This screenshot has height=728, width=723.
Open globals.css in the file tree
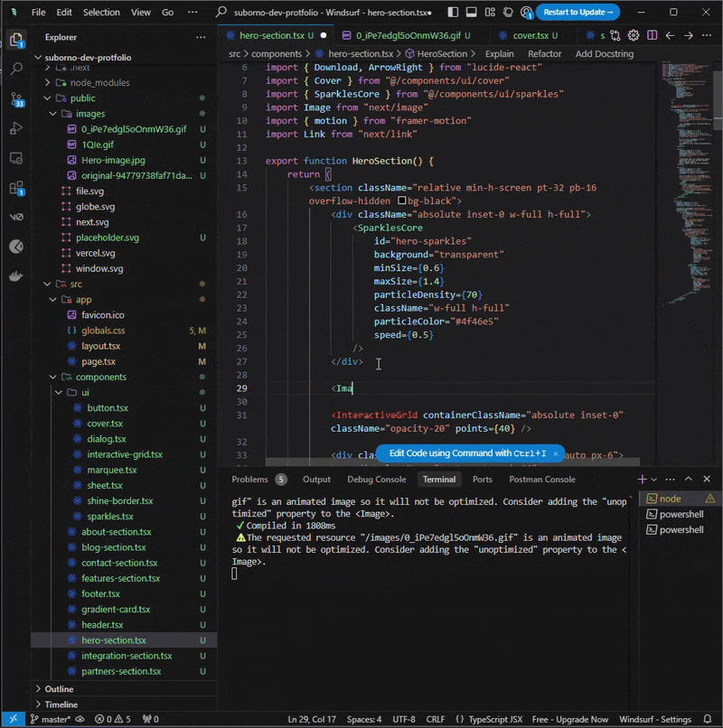coord(103,331)
